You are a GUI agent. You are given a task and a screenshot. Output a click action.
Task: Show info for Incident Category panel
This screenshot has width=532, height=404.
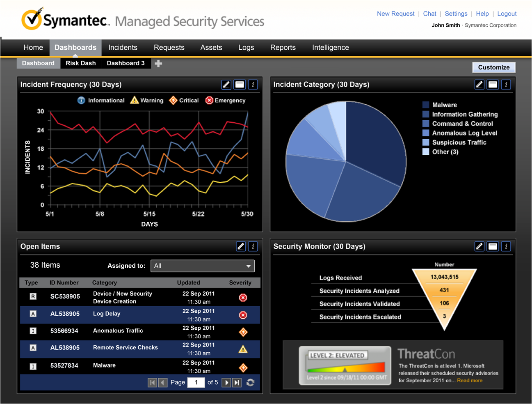[x=506, y=85]
